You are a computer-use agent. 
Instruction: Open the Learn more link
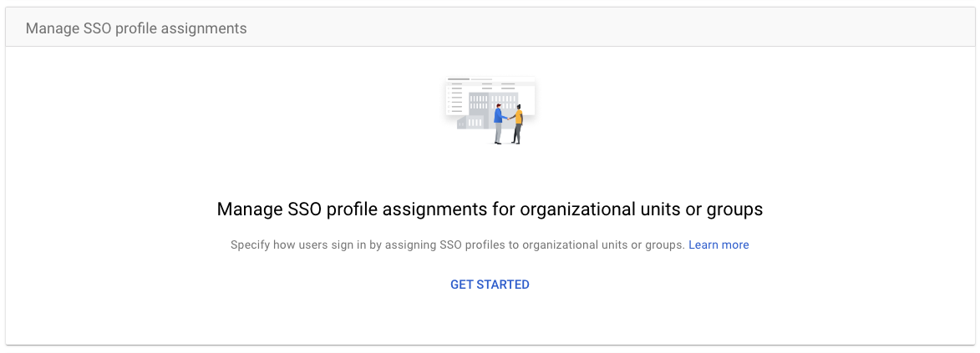[718, 245]
